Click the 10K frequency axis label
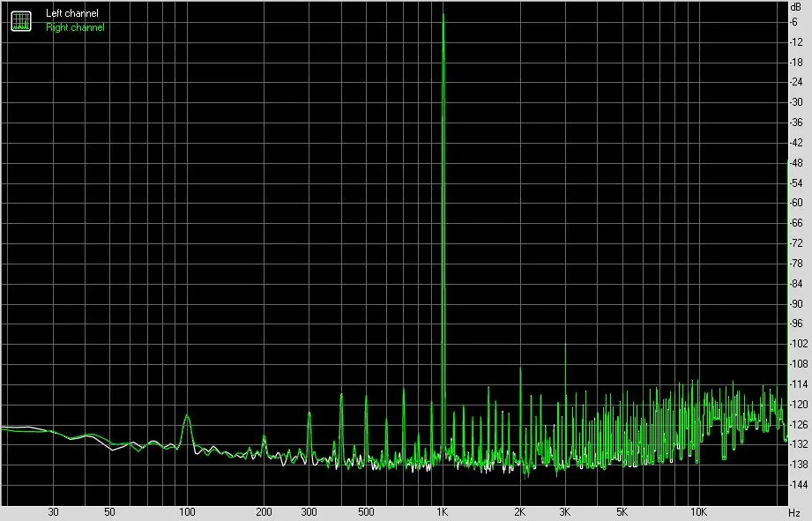Image resolution: width=812 pixels, height=521 pixels. coord(698,512)
